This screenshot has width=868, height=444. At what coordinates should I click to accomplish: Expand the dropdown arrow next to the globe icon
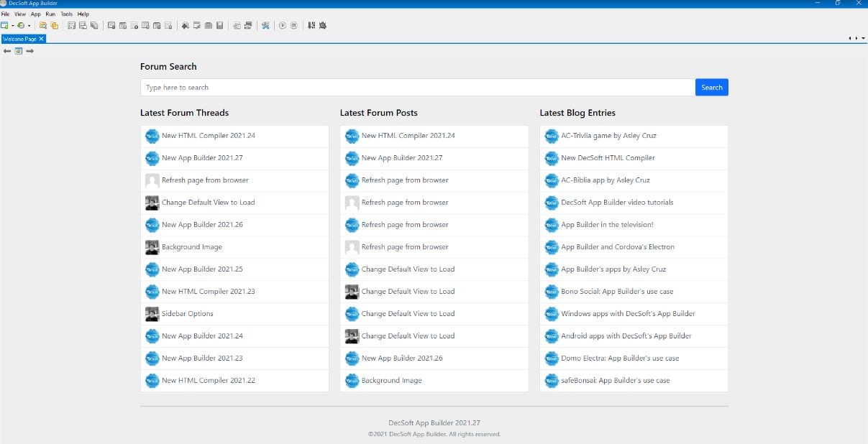pos(29,26)
